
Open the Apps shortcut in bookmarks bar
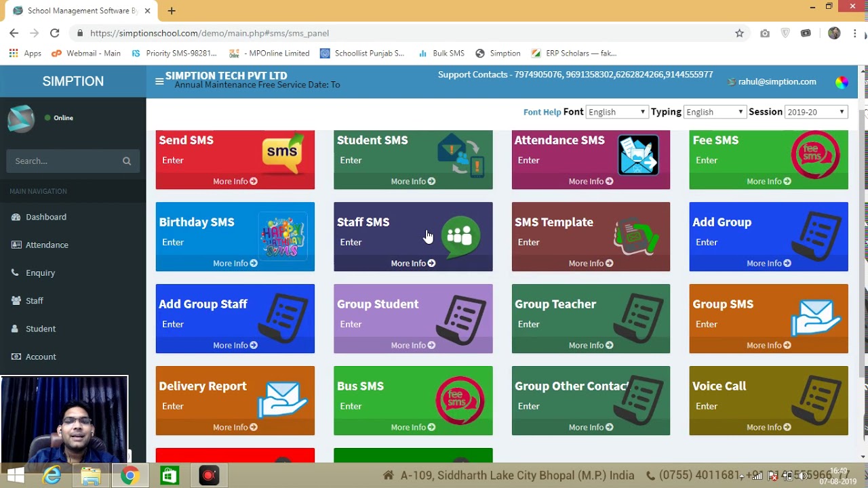[x=25, y=53]
